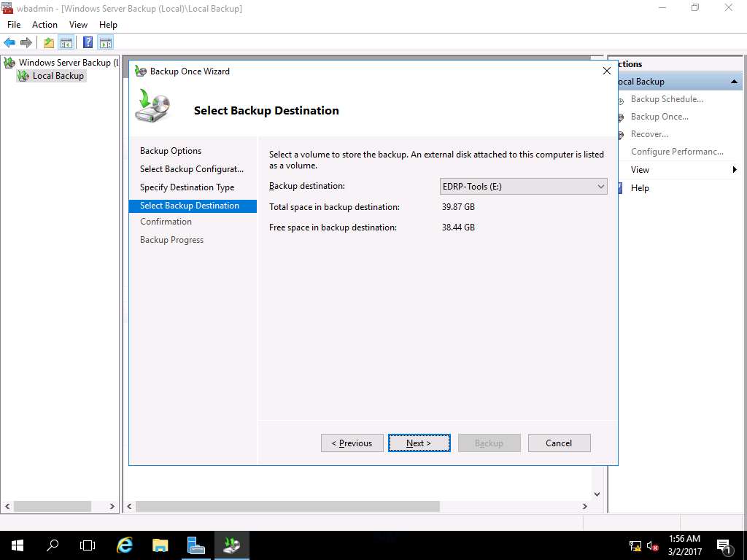747x560 pixels.
Task: Click the free space value 38.44 GB
Action: click(x=458, y=227)
